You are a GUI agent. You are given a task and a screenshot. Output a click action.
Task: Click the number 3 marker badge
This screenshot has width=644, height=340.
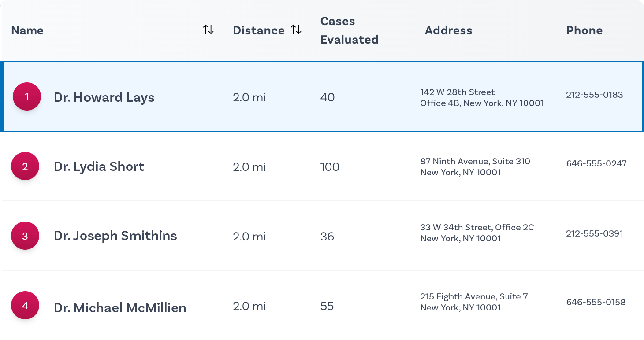tap(25, 236)
